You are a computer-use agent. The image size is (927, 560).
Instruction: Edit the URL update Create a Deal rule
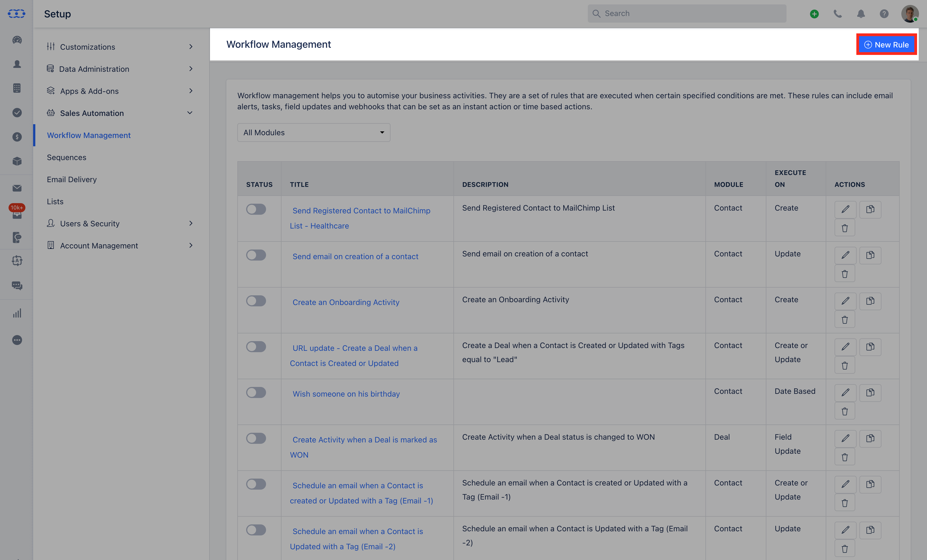pyautogui.click(x=845, y=347)
